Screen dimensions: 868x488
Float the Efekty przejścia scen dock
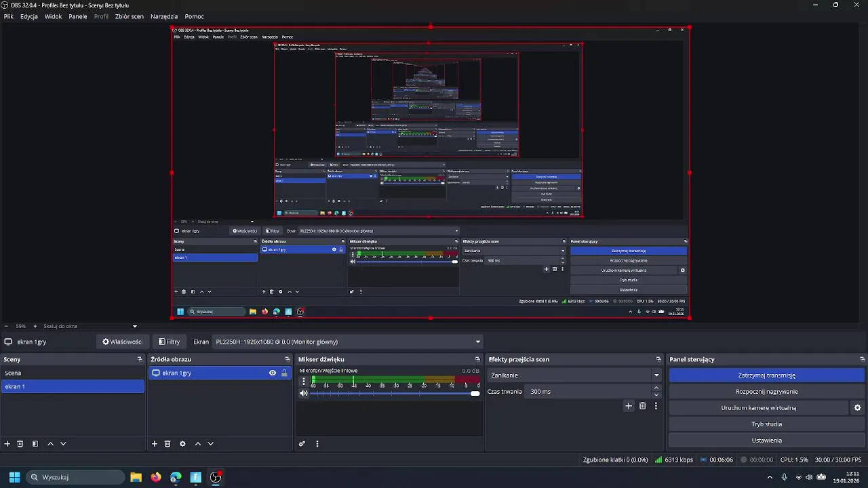658,359
